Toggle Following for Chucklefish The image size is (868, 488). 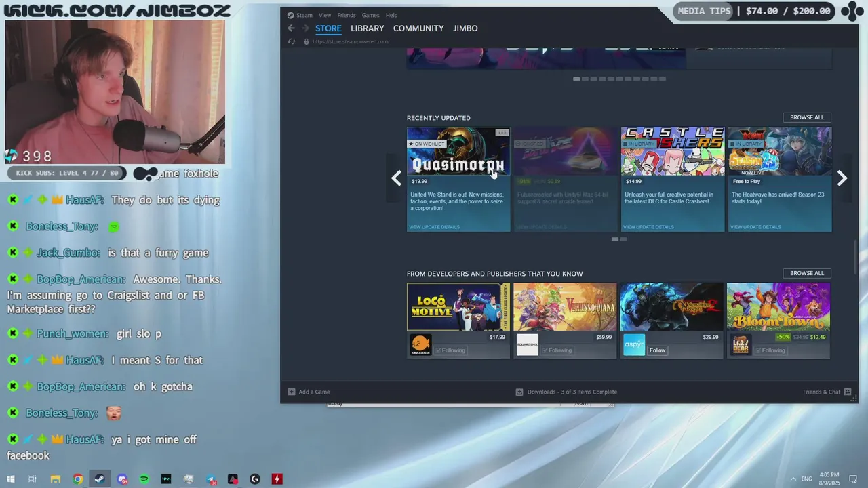(450, 350)
